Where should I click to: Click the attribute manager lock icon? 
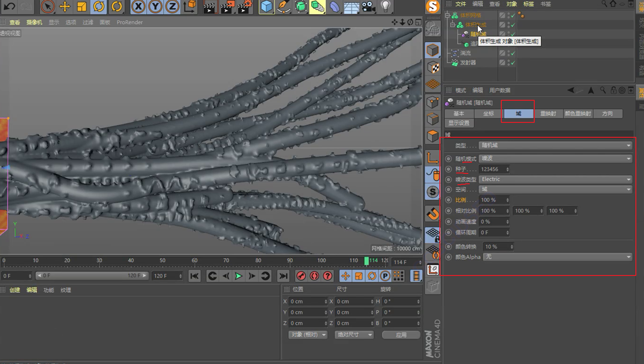pyautogui.click(x=613, y=90)
